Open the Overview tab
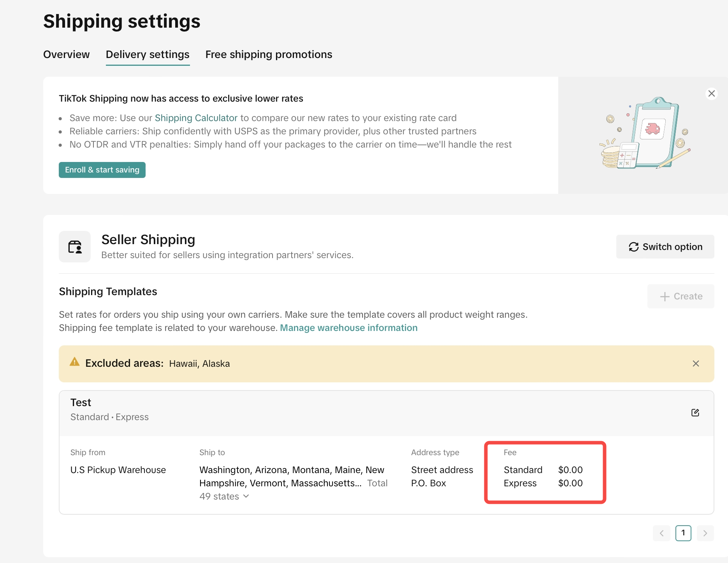Screen dimensions: 728x563 [67, 55]
